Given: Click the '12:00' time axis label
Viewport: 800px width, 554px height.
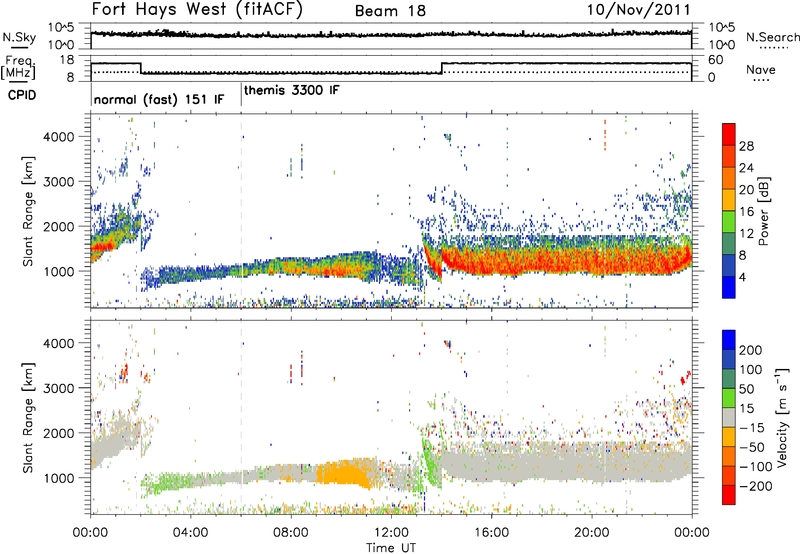Looking at the screenshot, I should click(391, 533).
